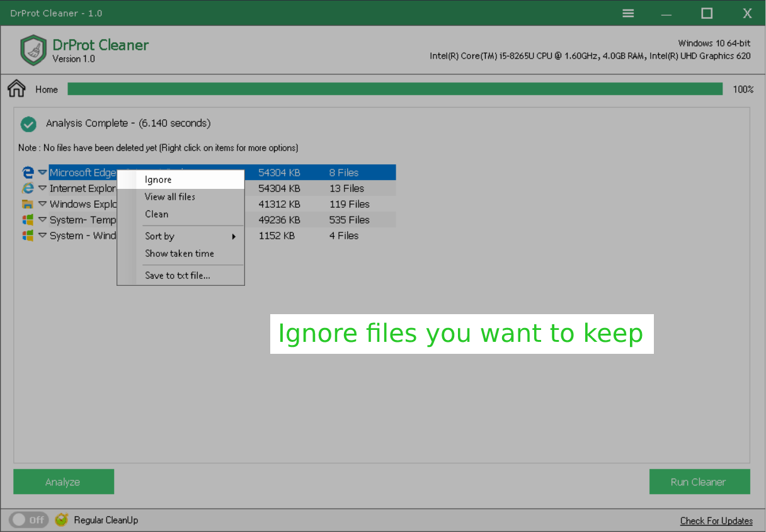Click the Windows 10 64-bit system label

click(x=714, y=43)
